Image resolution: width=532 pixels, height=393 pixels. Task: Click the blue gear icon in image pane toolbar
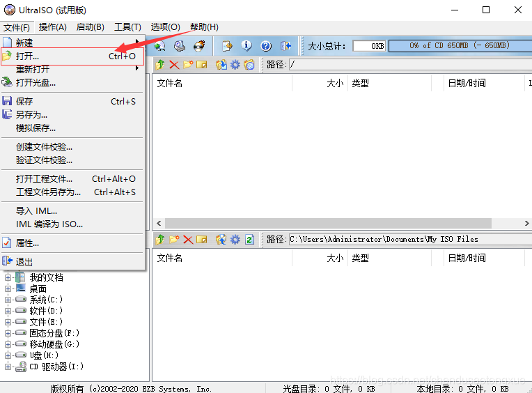click(x=235, y=65)
